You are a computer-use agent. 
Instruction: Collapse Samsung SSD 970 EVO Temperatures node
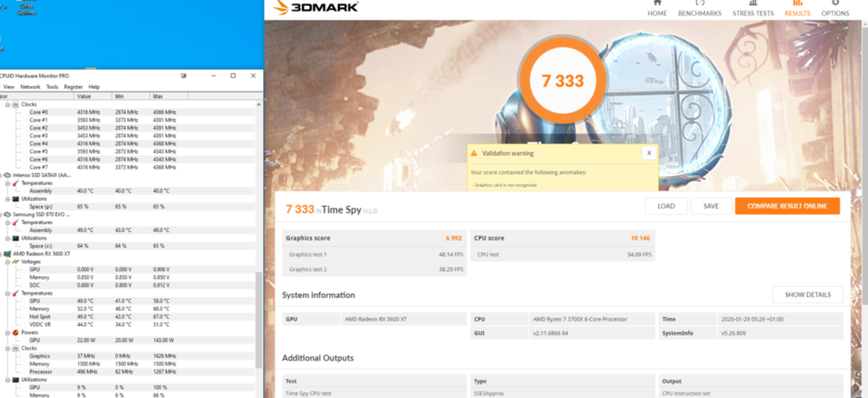(x=8, y=222)
